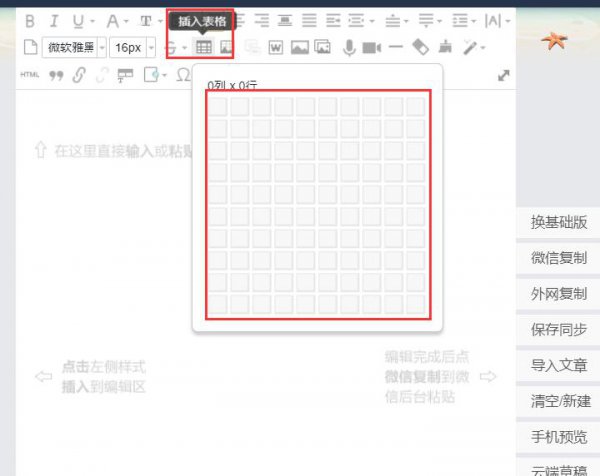The height and width of the screenshot is (476, 600).
Task: Apply underline with the U icon
Action: (x=78, y=21)
